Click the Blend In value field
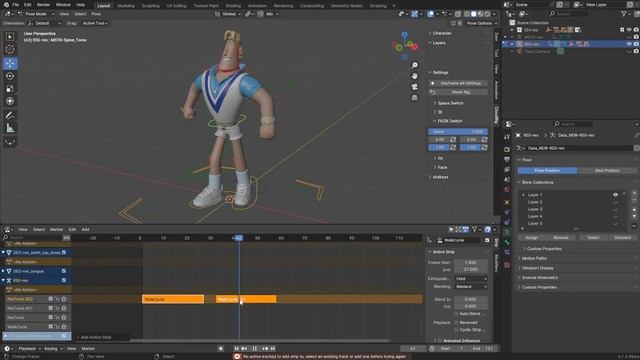 (471, 299)
